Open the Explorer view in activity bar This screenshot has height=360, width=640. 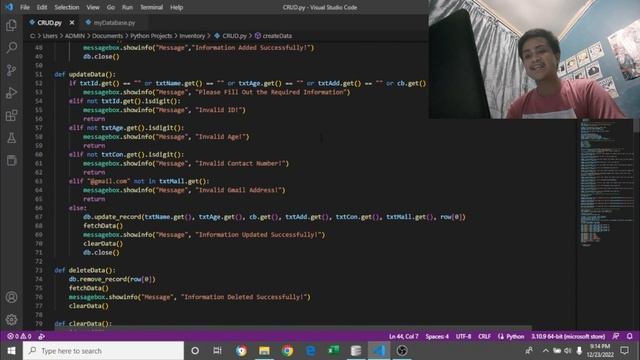point(11,25)
